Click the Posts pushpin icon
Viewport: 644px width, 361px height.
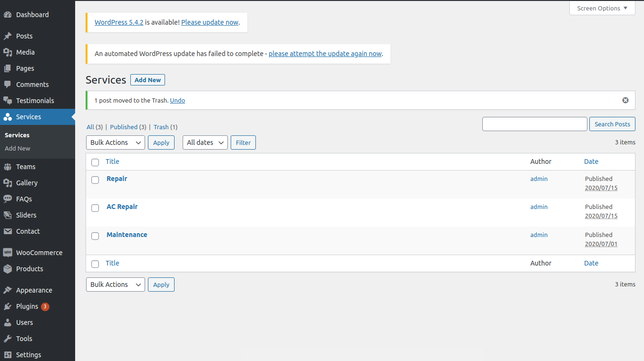click(8, 36)
